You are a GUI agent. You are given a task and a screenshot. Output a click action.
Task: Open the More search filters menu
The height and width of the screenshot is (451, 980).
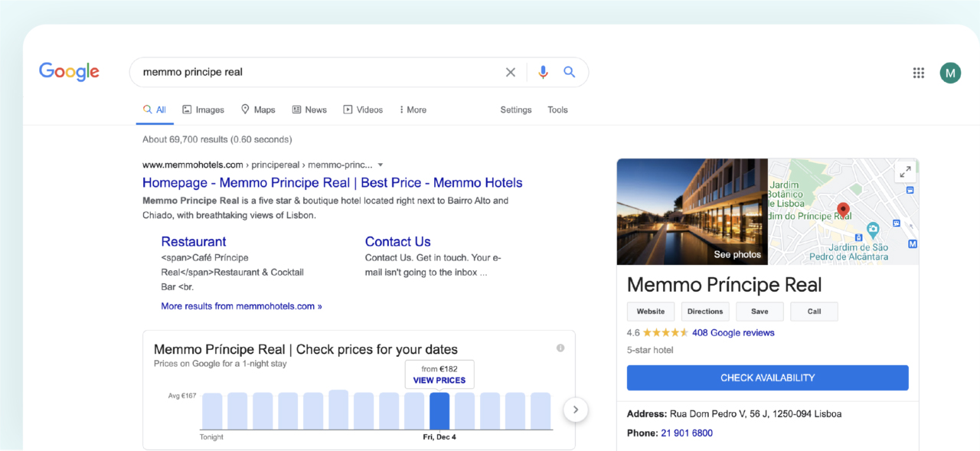click(413, 109)
